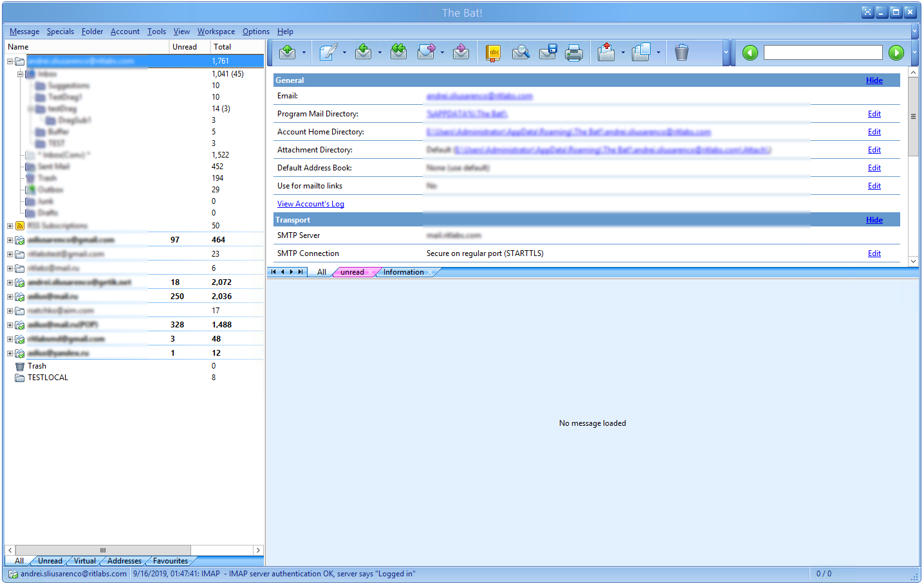Image resolution: width=924 pixels, height=586 pixels.
Task: Click the save message floppy icon
Action: coord(548,53)
